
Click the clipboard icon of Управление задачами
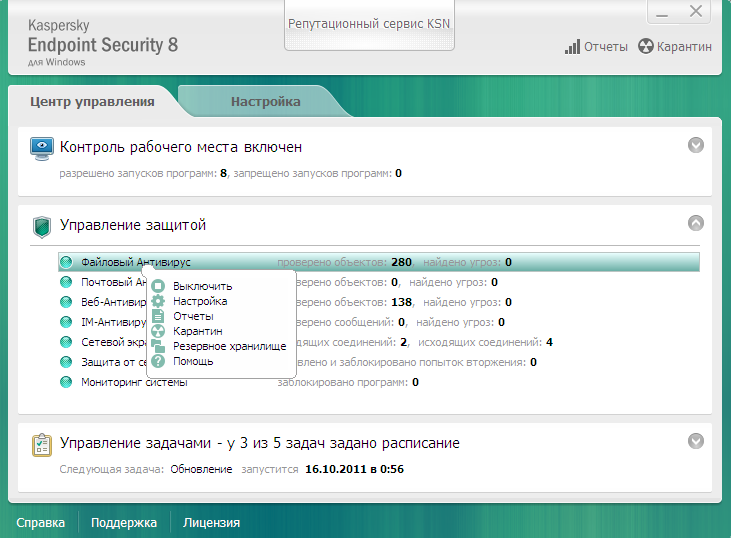pos(42,445)
